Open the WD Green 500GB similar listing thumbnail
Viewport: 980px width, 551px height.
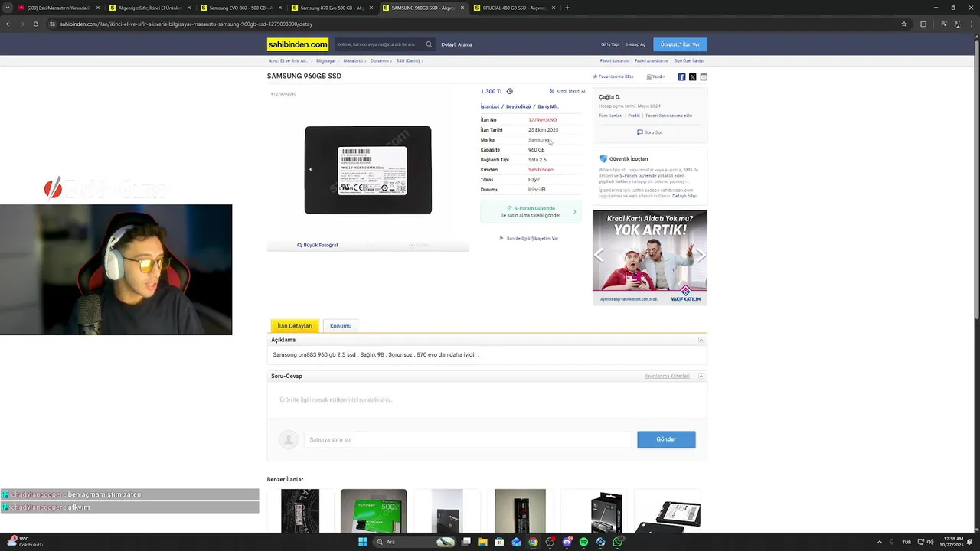374,510
